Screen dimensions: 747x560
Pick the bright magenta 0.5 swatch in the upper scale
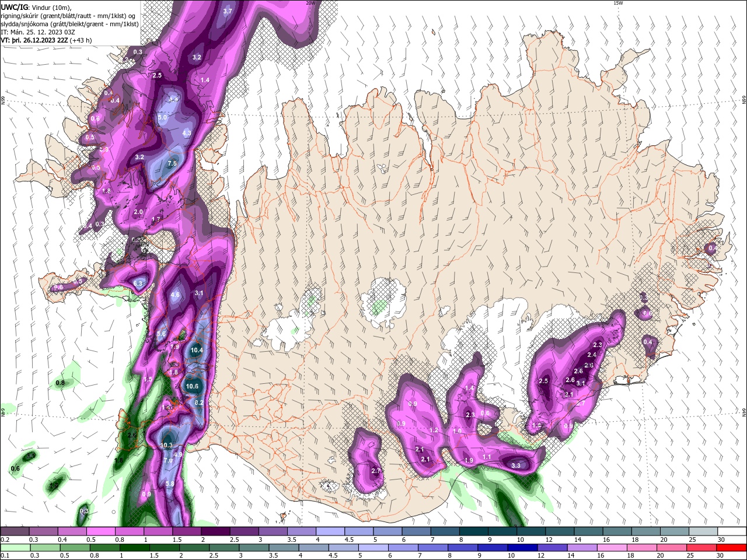coord(100,531)
